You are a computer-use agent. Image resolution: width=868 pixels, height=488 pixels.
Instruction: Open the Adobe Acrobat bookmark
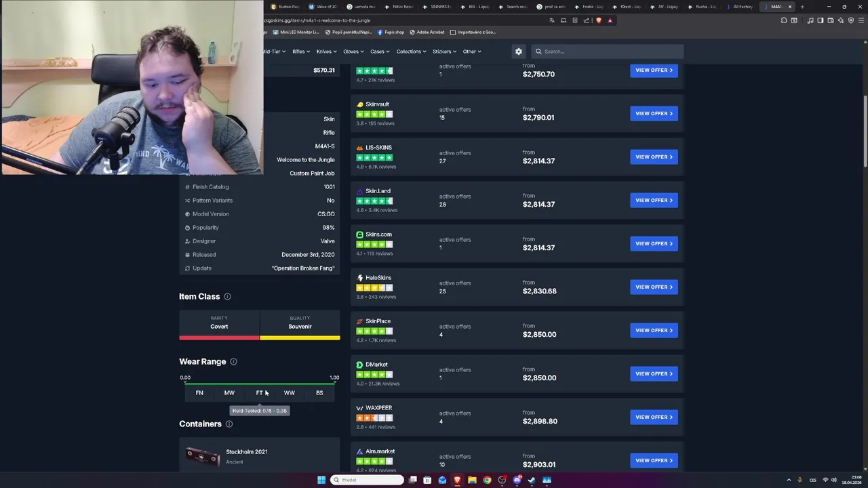427,33
